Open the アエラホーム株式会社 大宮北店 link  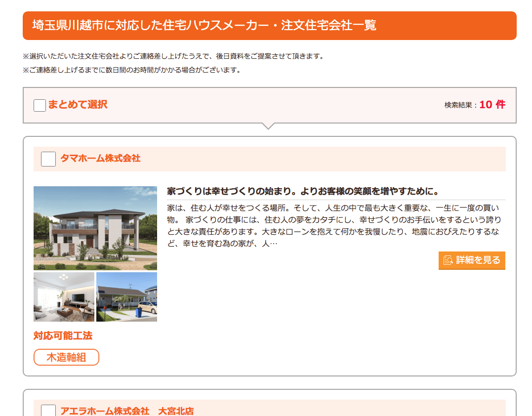[x=127, y=411]
